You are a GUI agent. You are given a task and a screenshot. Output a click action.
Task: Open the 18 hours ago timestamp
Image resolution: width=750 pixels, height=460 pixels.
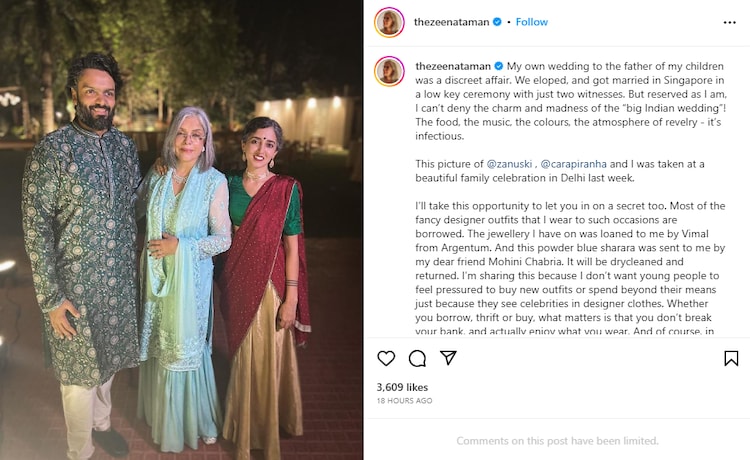point(404,401)
